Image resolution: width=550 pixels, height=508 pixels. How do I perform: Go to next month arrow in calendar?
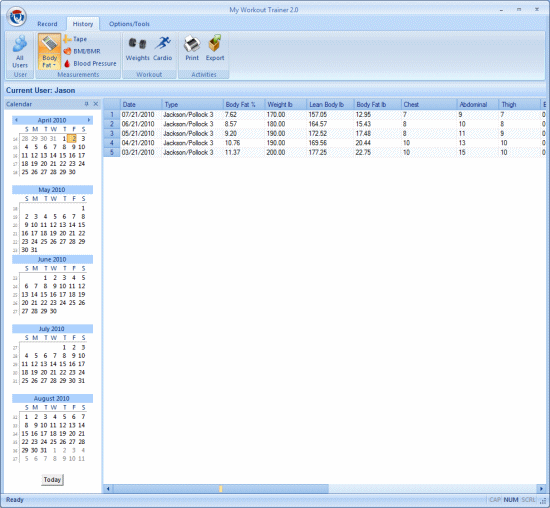click(x=89, y=120)
